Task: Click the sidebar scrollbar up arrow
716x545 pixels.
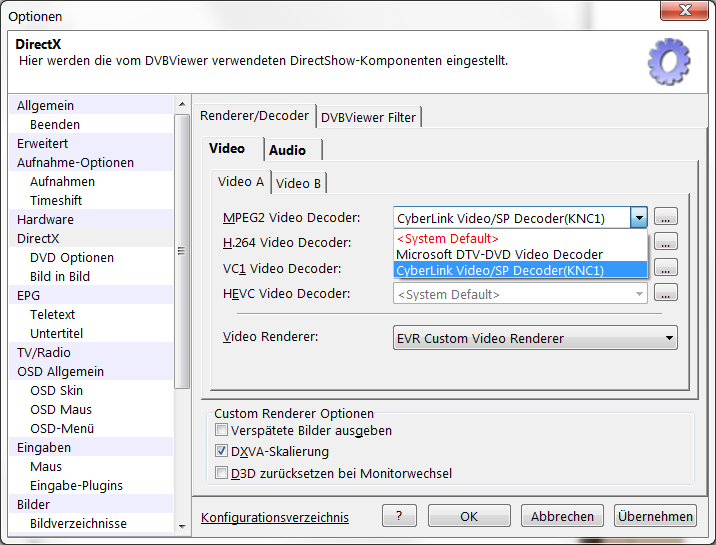Action: pos(182,105)
